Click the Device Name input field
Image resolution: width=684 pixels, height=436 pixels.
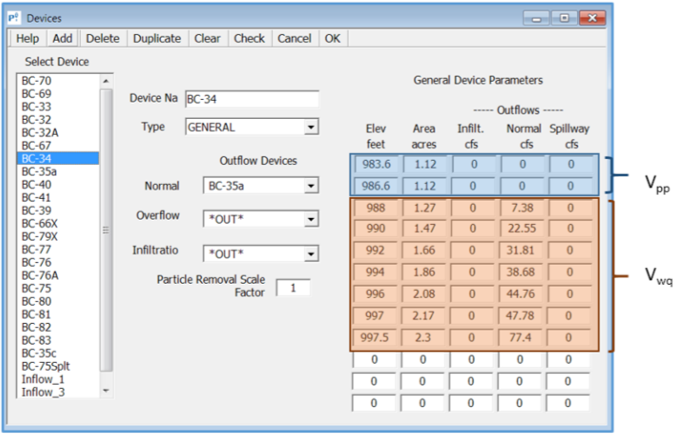(x=251, y=99)
